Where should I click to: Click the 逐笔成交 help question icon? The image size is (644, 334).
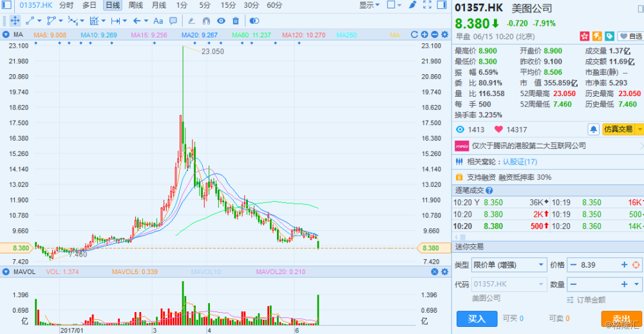(x=489, y=191)
